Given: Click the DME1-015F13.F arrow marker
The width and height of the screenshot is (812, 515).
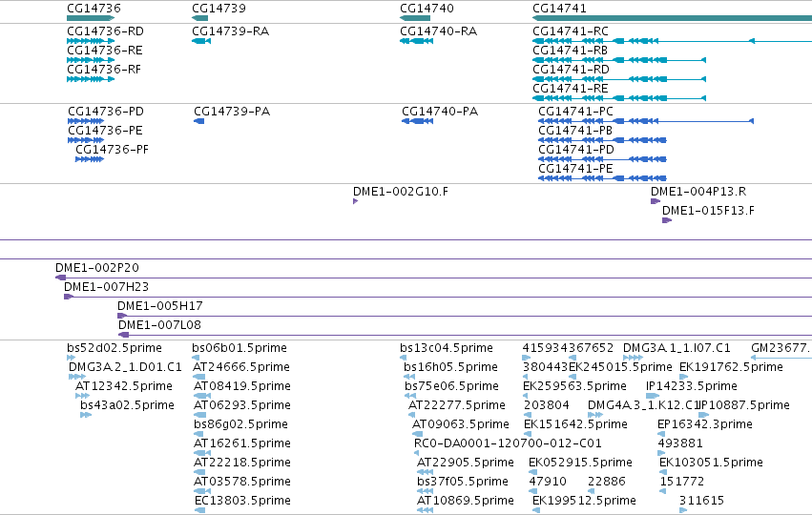Looking at the screenshot, I should 667,220.
